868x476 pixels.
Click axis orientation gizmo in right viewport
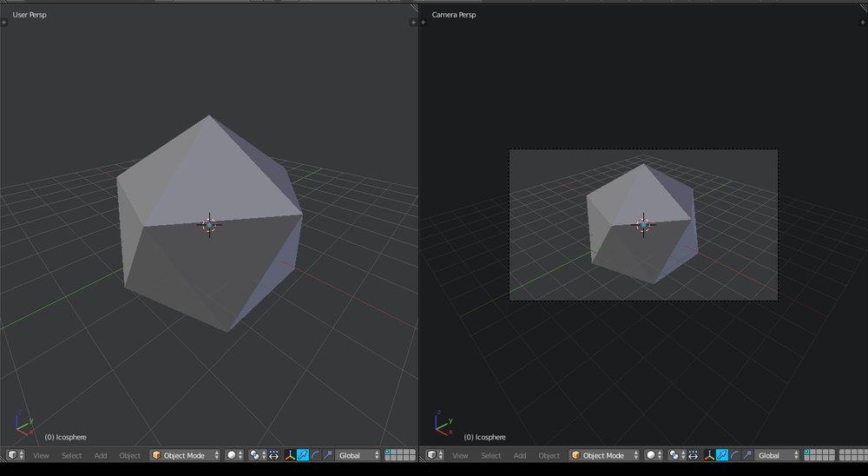(444, 423)
